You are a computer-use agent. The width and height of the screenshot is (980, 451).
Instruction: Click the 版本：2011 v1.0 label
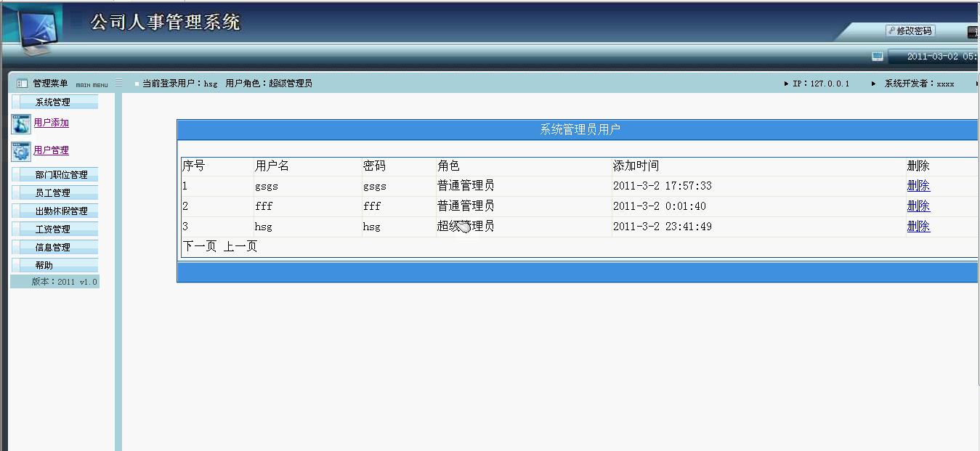65,282
